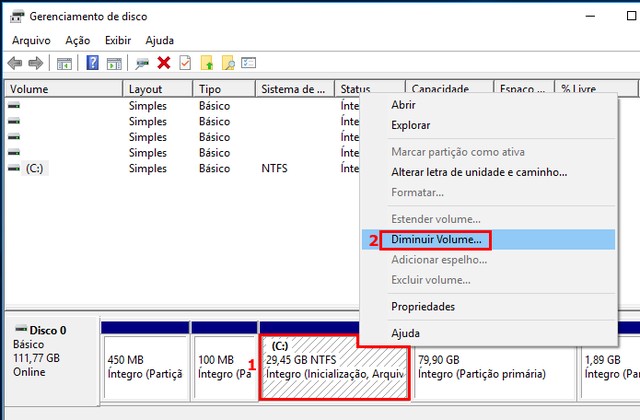Open the Exibir menu
Image resolution: width=640 pixels, height=420 pixels.
point(118,40)
